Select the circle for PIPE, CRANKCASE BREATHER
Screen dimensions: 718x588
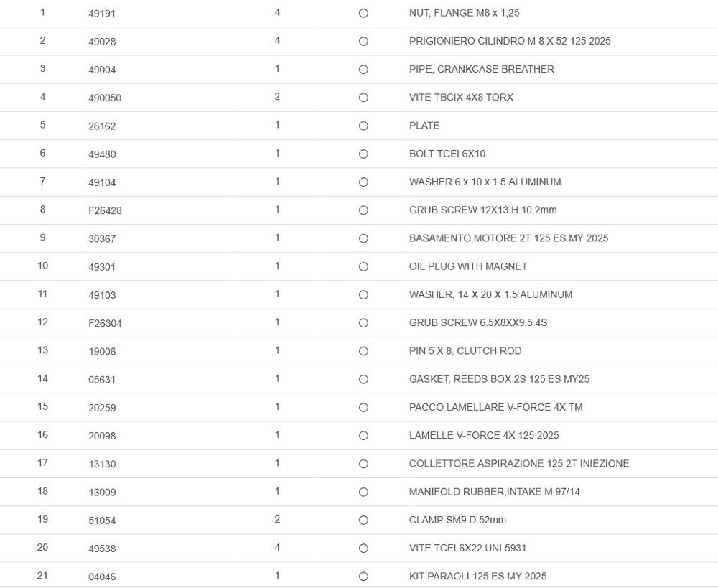point(363,70)
